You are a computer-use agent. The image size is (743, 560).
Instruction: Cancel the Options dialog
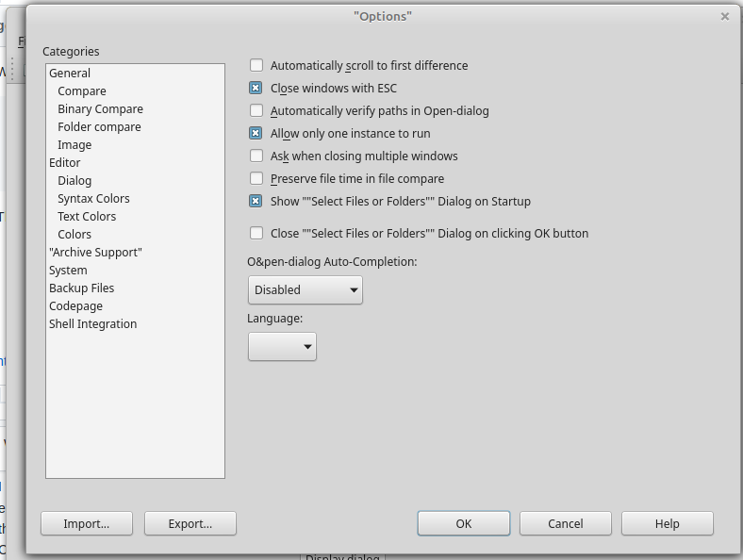(x=566, y=523)
